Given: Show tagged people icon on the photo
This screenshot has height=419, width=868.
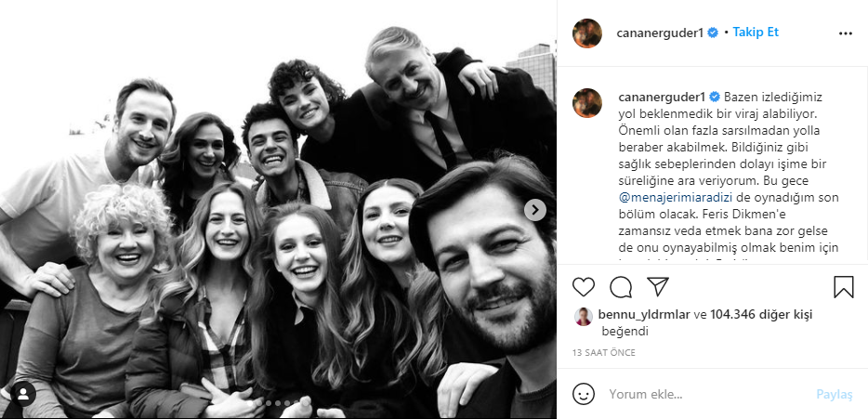Looking at the screenshot, I should pyautogui.click(x=24, y=394).
